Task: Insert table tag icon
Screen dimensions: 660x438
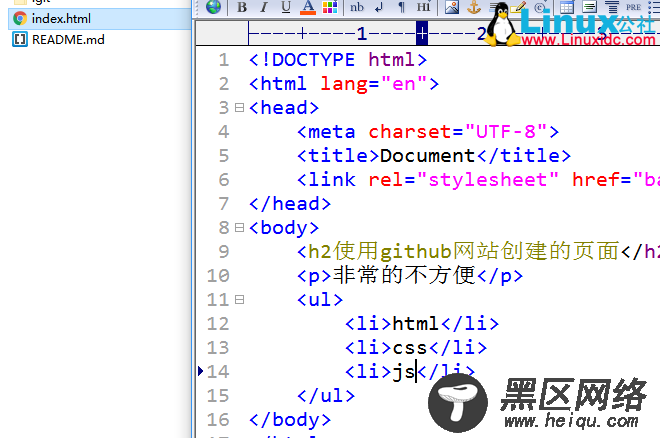Action: tap(567, 7)
